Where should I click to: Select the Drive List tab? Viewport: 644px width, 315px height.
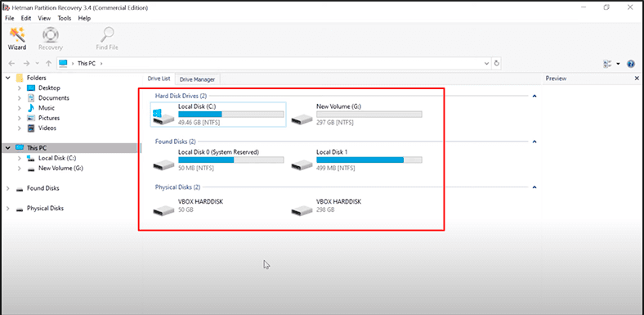(159, 79)
